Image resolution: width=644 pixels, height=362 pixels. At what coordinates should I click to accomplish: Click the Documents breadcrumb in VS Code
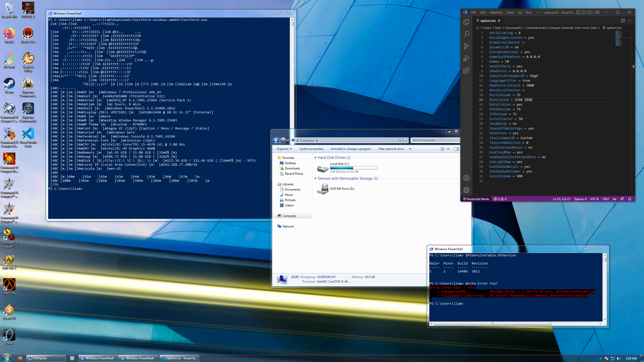513,28
